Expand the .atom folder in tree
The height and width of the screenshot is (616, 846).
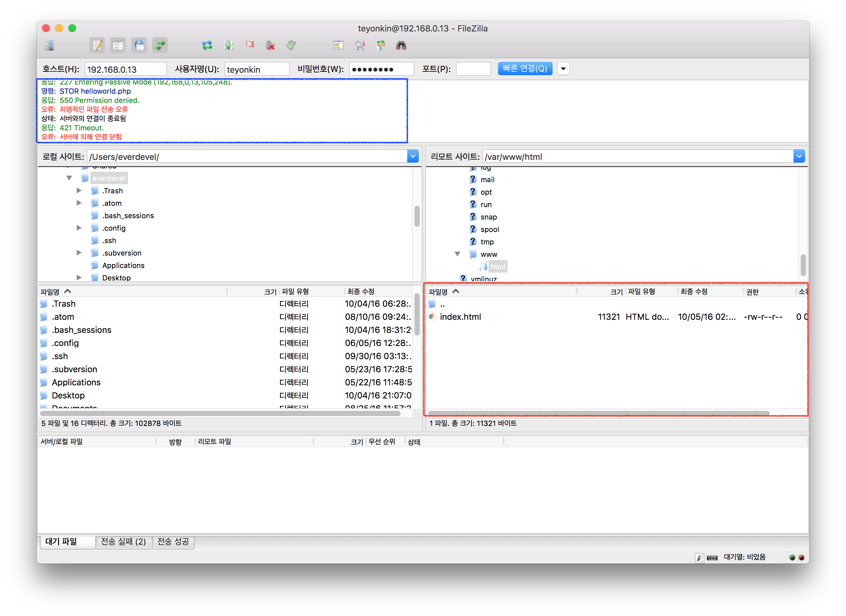point(79,203)
